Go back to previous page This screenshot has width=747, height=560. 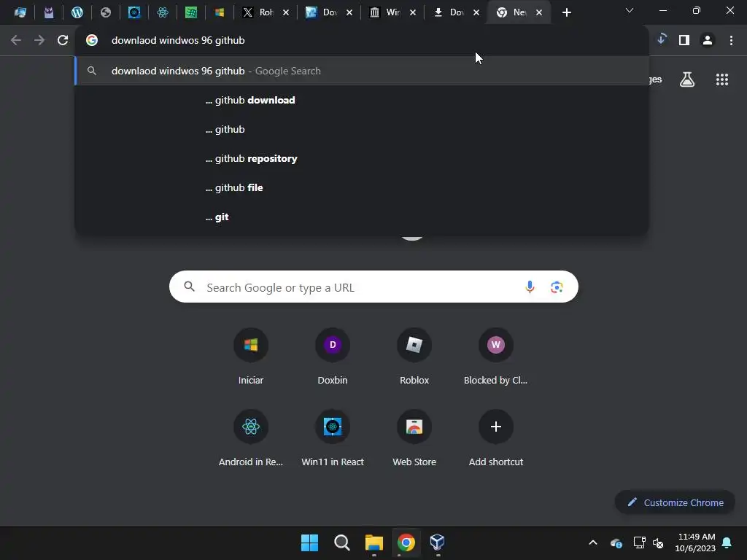16,41
